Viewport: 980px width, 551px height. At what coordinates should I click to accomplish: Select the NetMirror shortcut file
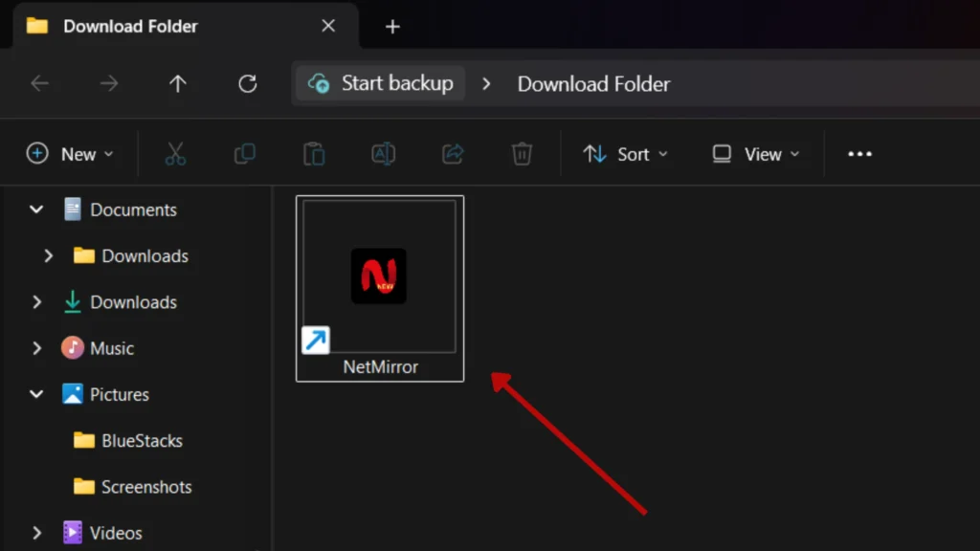point(380,288)
